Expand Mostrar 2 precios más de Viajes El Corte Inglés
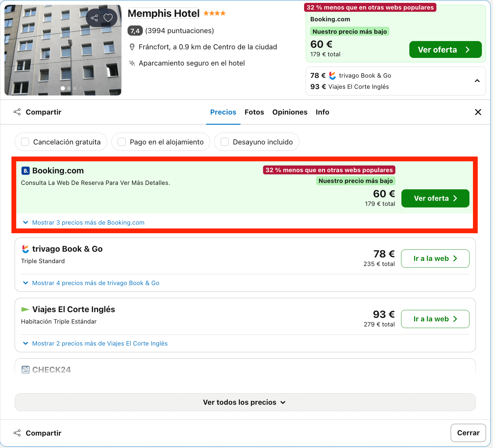Image resolution: width=493 pixels, height=448 pixels. (x=95, y=344)
